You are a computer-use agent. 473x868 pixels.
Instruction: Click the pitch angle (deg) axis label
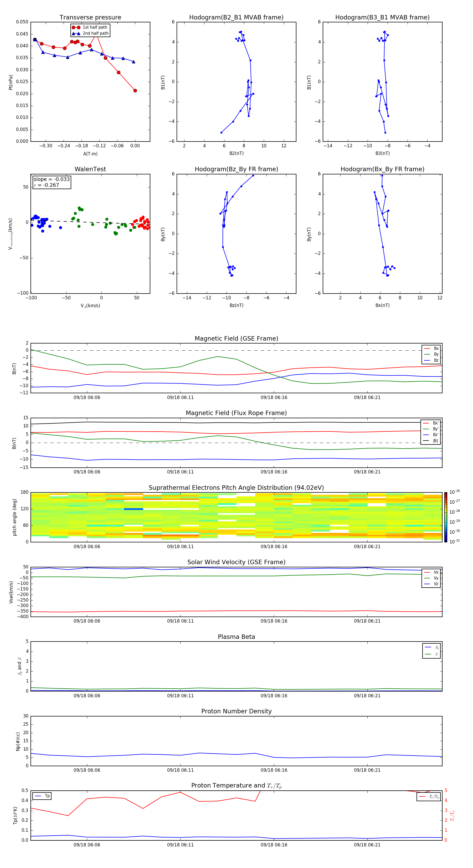tap(14, 517)
